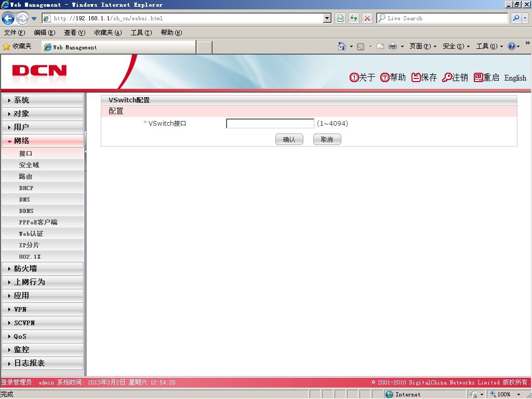Click the compatibility view icon
This screenshot has width=532, height=399.
[x=340, y=18]
